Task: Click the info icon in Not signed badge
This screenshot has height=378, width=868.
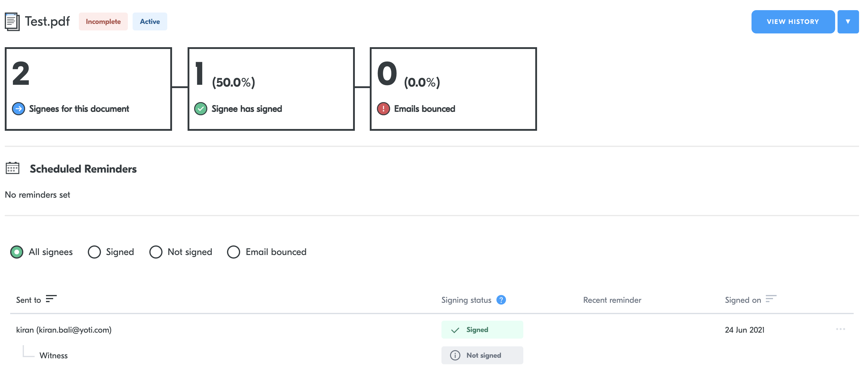Action: pos(455,355)
